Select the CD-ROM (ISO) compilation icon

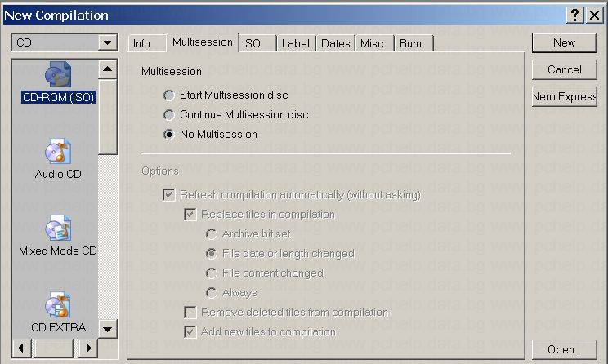point(57,77)
